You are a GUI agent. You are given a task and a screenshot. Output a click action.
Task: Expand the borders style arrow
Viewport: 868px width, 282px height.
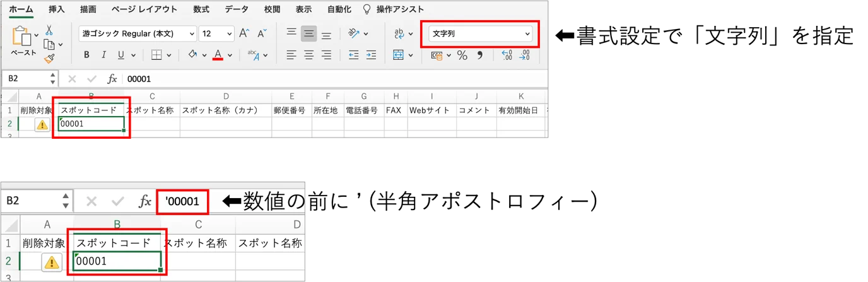pyautogui.click(x=170, y=56)
